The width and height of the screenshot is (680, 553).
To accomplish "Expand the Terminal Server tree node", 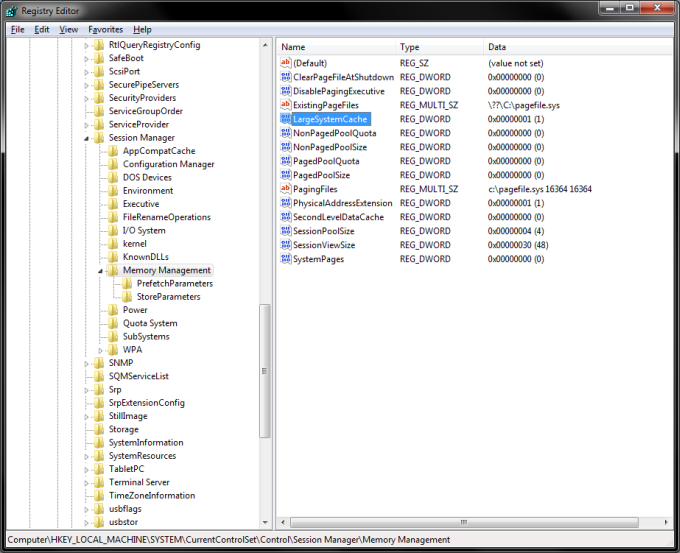I will 86,483.
